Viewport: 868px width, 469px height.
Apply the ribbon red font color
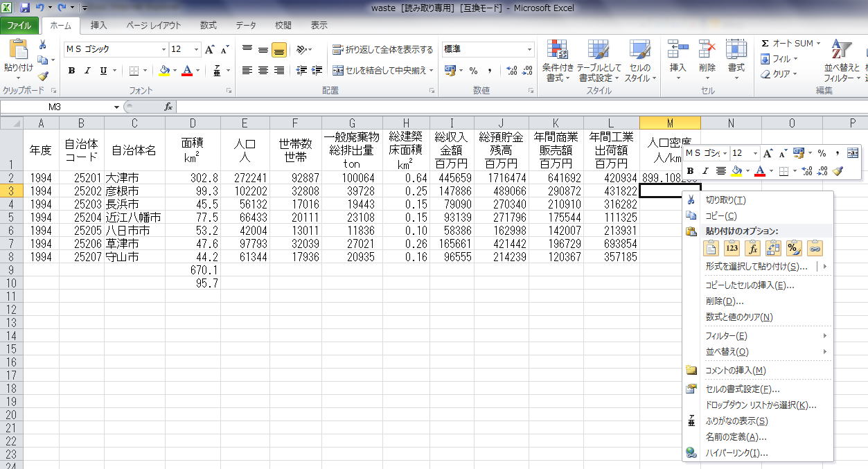[186, 70]
